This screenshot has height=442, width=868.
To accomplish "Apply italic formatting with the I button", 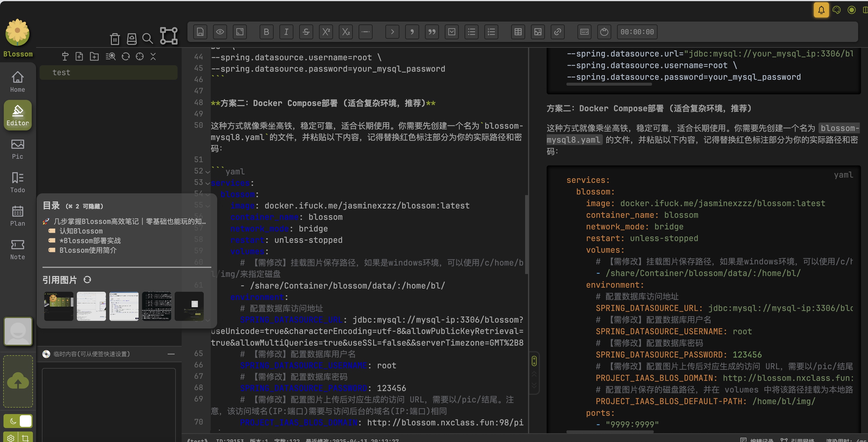I will tap(286, 32).
